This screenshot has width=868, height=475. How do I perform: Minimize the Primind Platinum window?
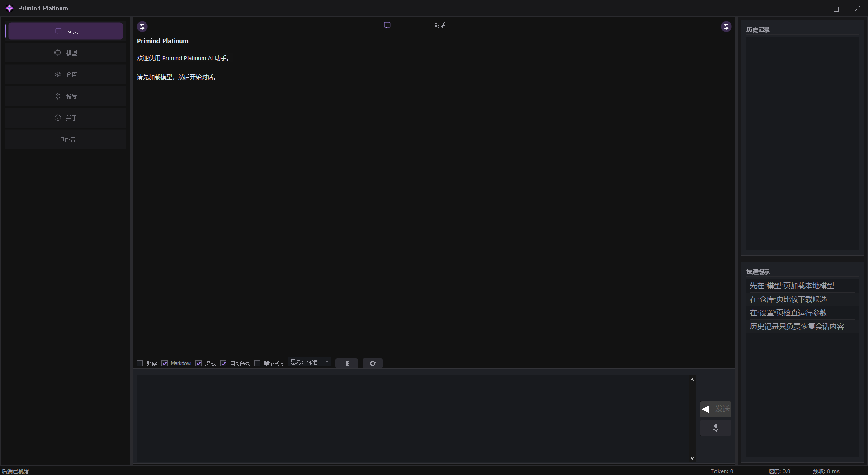[816, 9]
